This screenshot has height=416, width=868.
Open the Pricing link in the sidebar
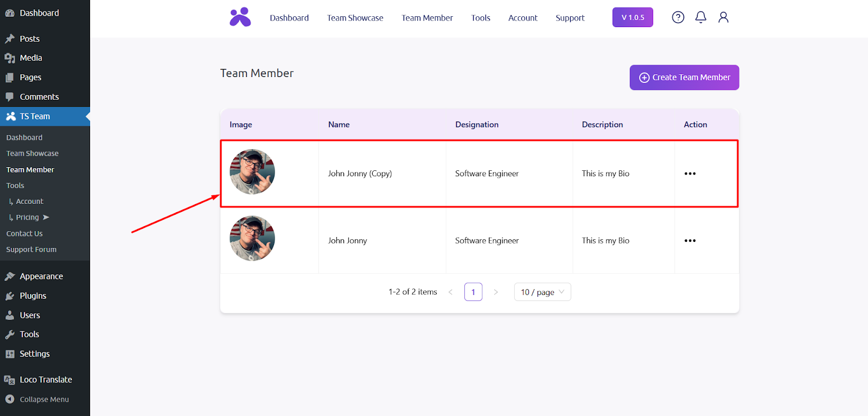pos(28,217)
